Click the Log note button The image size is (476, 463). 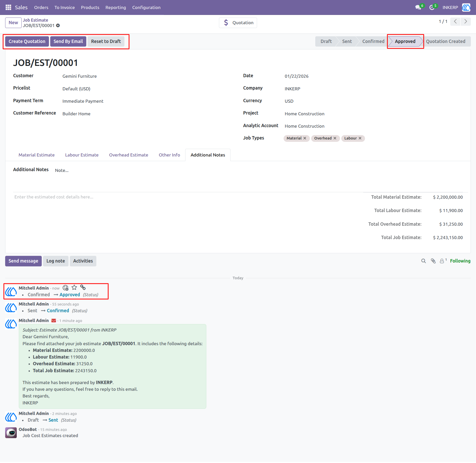[x=56, y=261]
